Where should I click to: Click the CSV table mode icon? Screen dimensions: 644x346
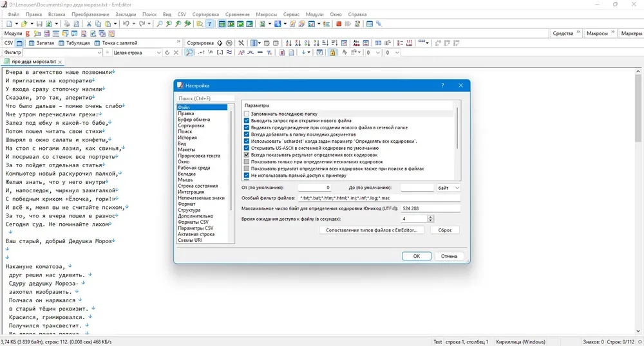coord(19,43)
